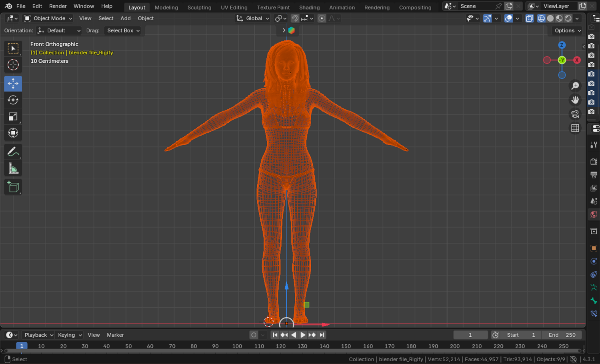
Task: Toggle the camera view icon
Action: pyautogui.click(x=575, y=114)
